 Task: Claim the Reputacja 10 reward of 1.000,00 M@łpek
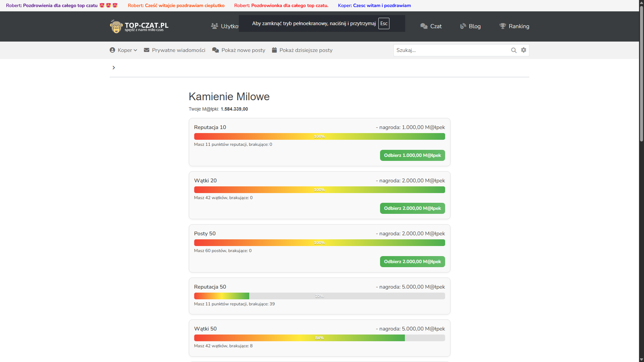tap(412, 155)
